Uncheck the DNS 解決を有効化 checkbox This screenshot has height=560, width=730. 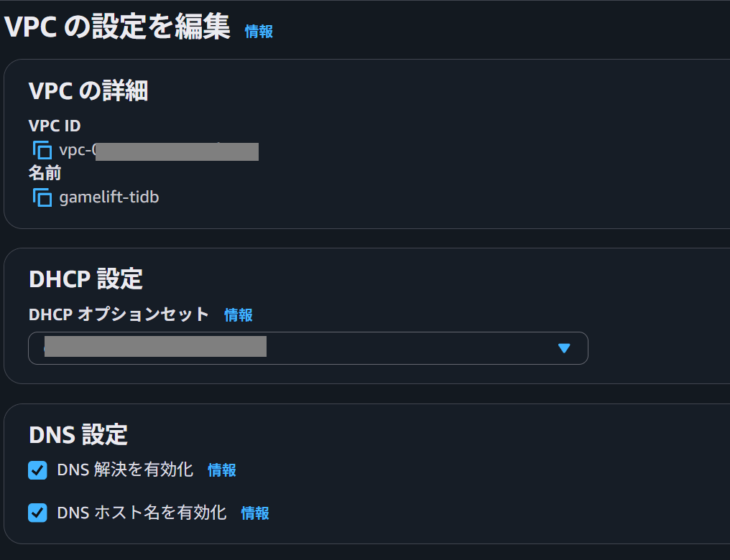pos(37,470)
